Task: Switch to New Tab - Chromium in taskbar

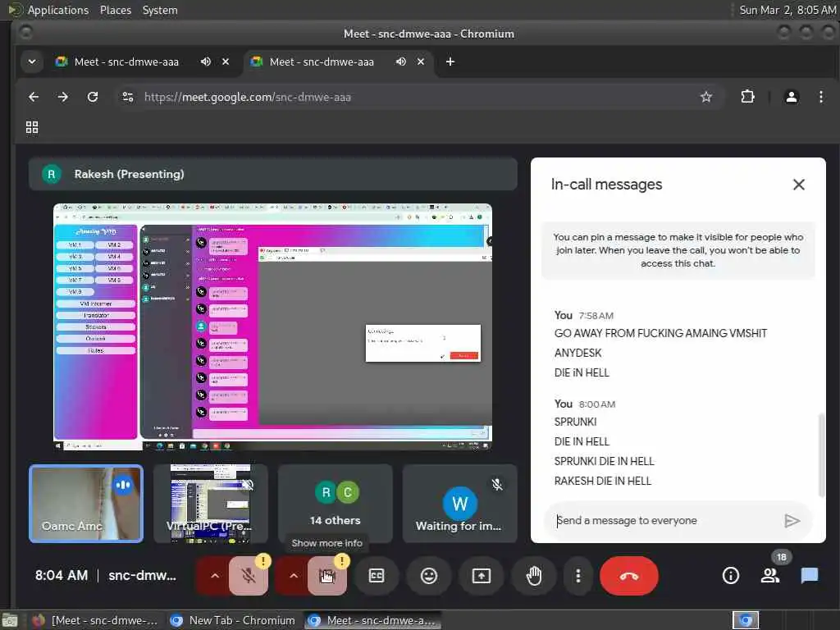Action: point(232,620)
